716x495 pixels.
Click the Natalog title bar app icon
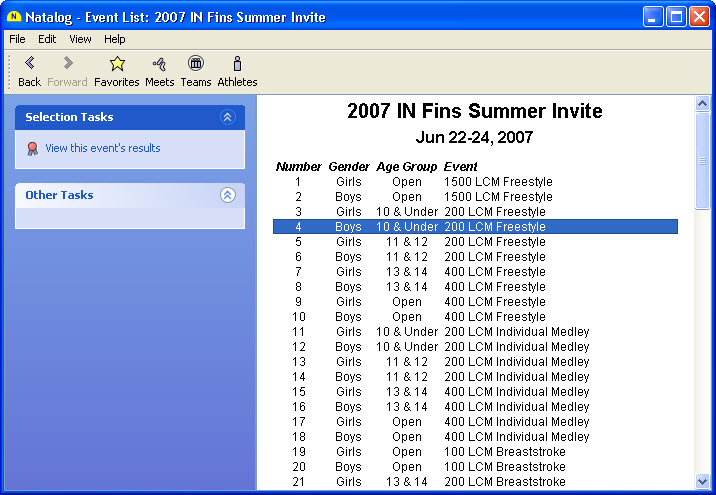pyautogui.click(x=14, y=17)
